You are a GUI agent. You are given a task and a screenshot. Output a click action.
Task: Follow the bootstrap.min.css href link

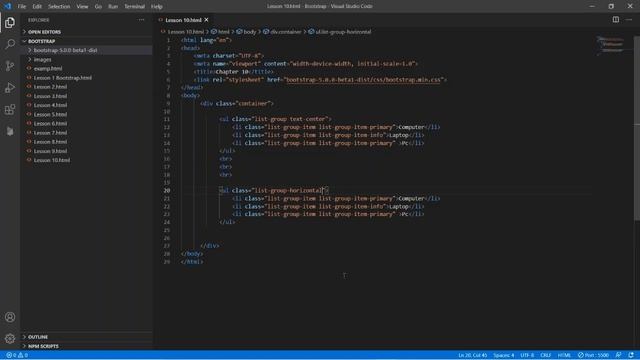(363, 80)
